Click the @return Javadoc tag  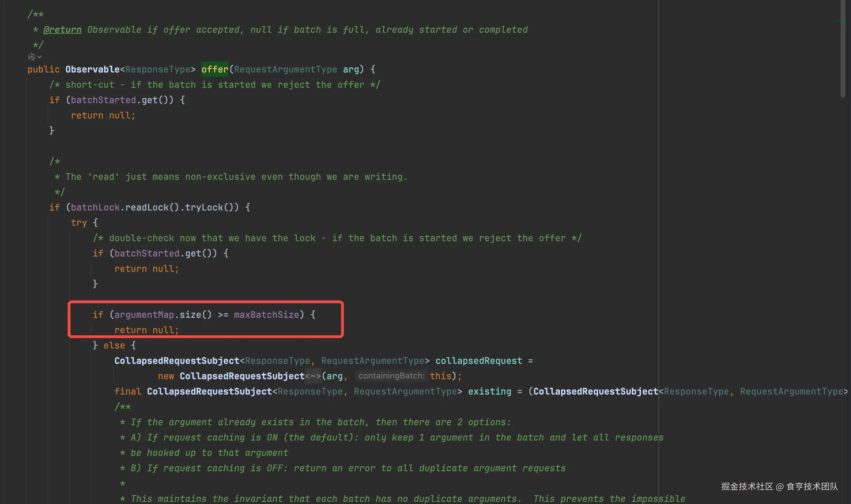(x=62, y=30)
